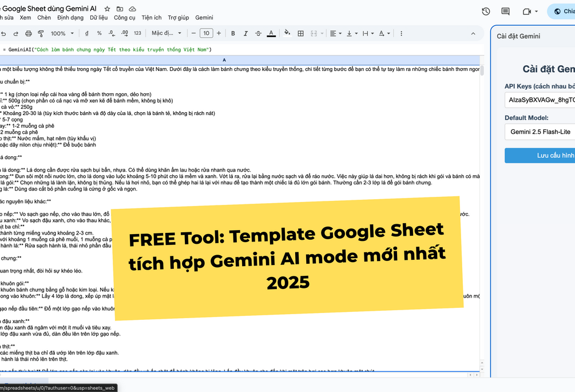
Task: Toggle italic formatting
Action: [245, 33]
